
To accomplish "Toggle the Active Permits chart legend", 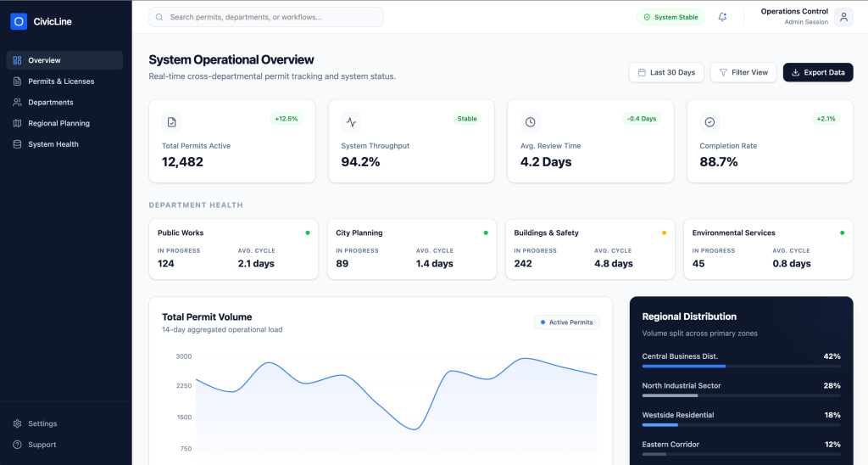I will coord(567,322).
